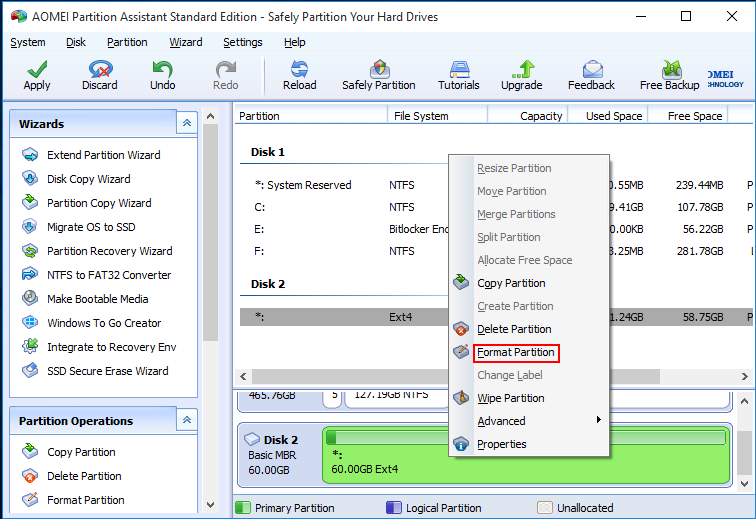Click Delete Partition in Partition Operations panel
The height and width of the screenshot is (519, 756).
point(84,476)
